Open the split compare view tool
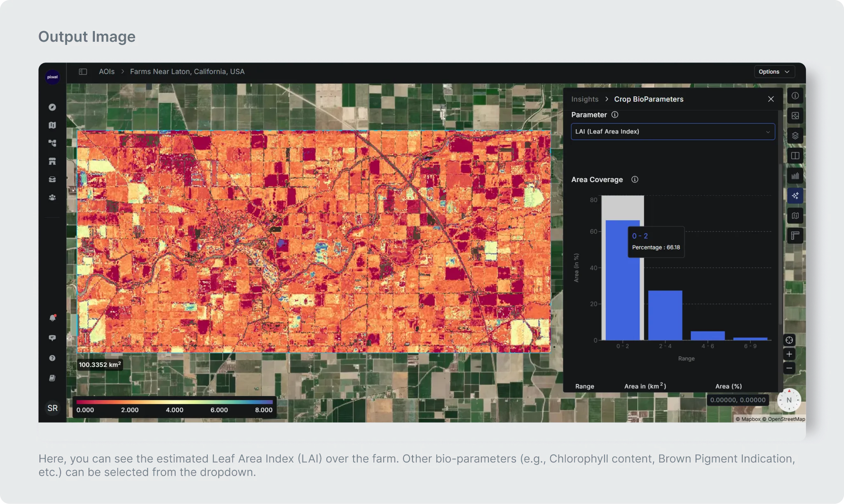The image size is (844, 504). pyautogui.click(x=795, y=156)
